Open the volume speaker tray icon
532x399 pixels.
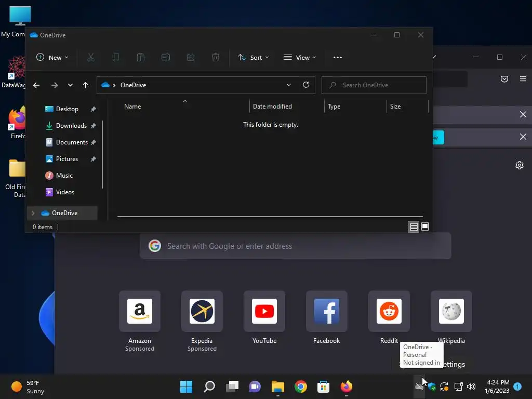(x=471, y=387)
